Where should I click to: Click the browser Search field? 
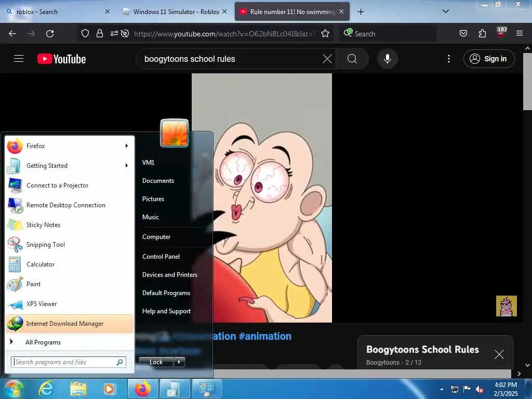tap(388, 34)
